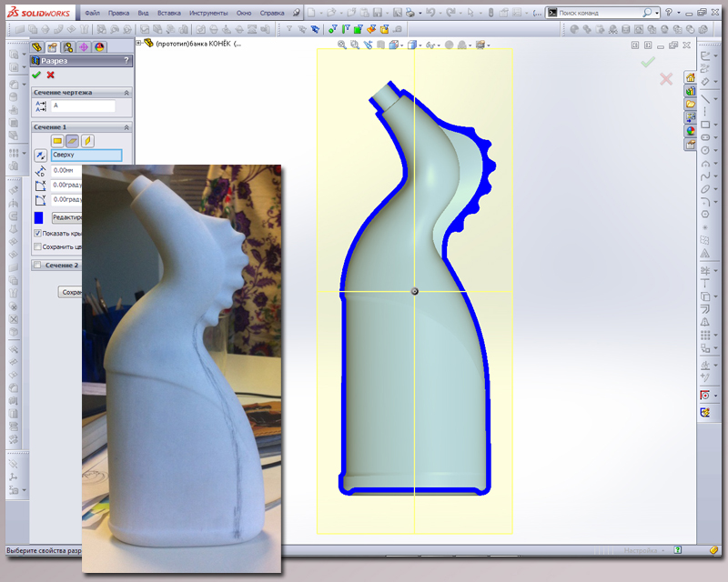The height and width of the screenshot is (582, 728).
Task: Cancel the Разрез panel with red X
Action: [x=51, y=75]
